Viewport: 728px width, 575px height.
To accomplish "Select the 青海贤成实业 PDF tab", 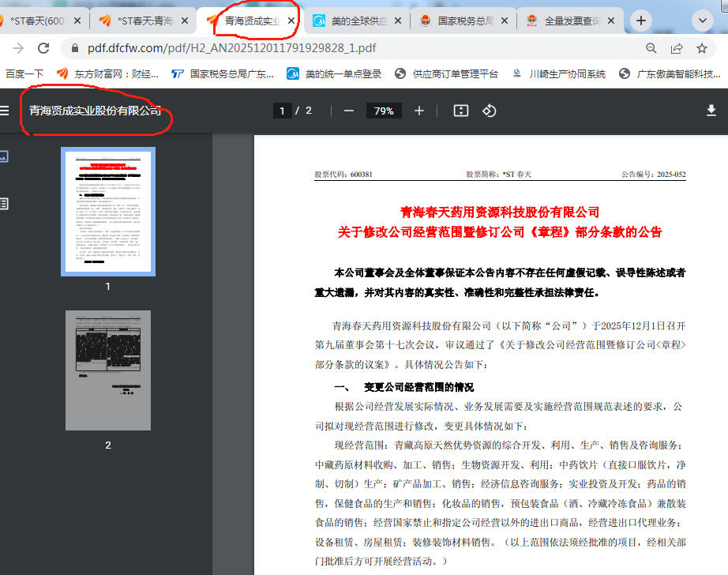I will pyautogui.click(x=252, y=21).
